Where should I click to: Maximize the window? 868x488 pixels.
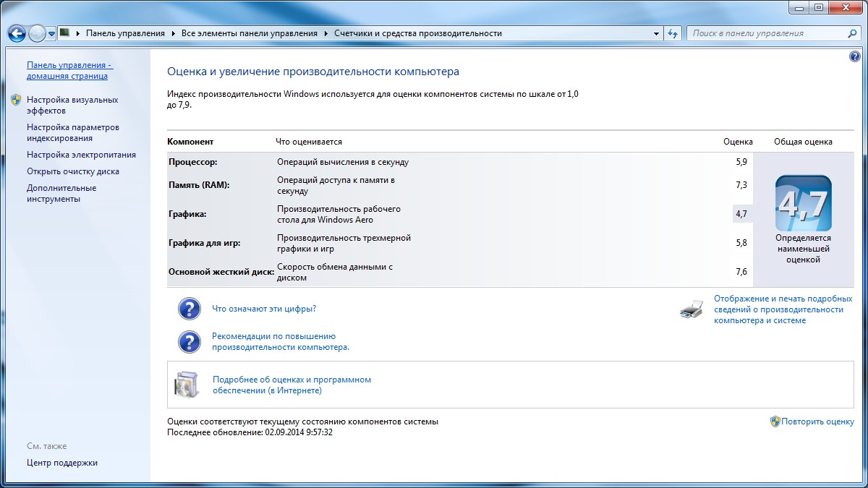(819, 8)
